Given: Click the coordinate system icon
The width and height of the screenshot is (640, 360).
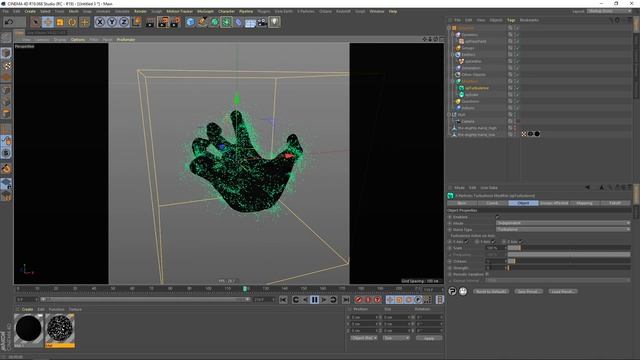Looking at the screenshot, I should [x=137, y=22].
